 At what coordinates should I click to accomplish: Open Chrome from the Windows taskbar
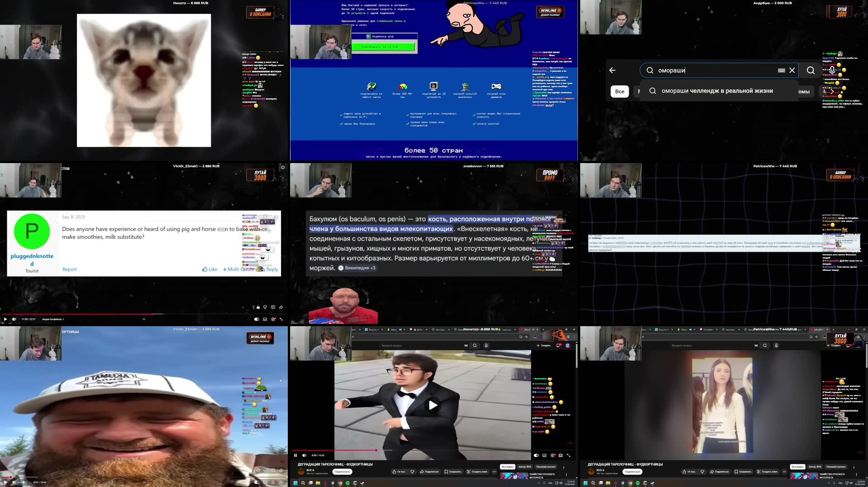(x=340, y=483)
